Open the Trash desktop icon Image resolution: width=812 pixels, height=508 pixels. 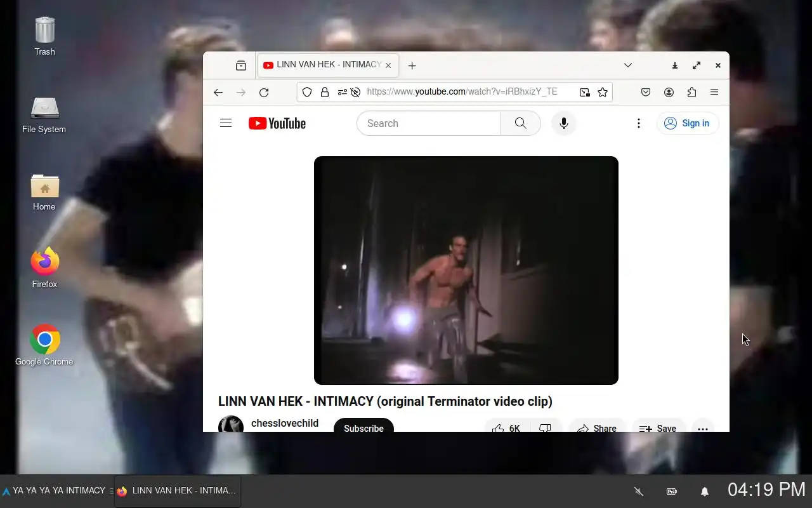coord(44,37)
